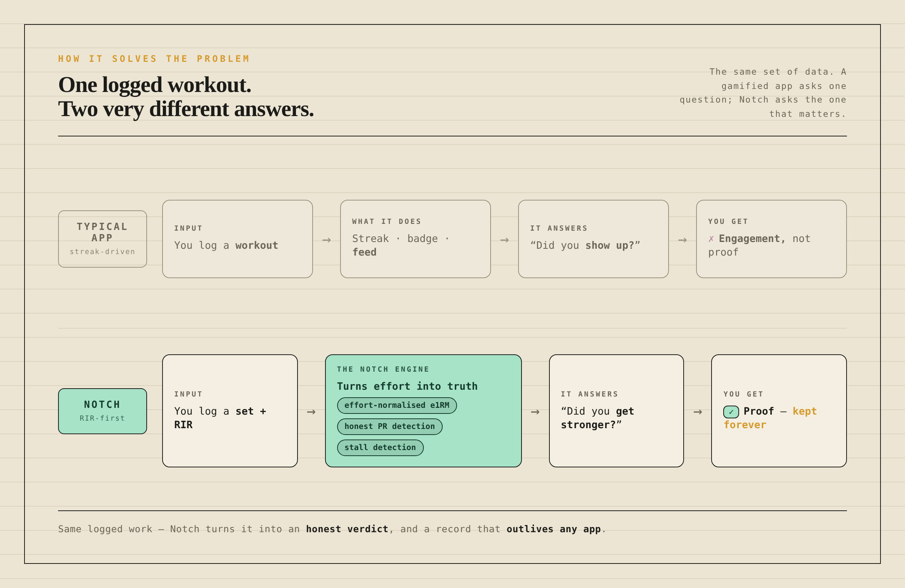Viewport: 905px width, 588px height.
Task: Click the arrow before 'Engagement, not proof' card
Action: (x=682, y=240)
